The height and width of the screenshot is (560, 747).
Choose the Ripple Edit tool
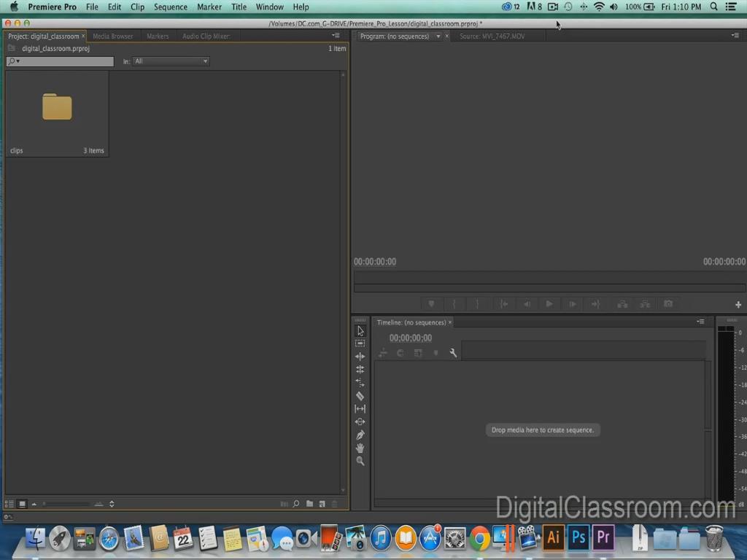click(x=360, y=356)
